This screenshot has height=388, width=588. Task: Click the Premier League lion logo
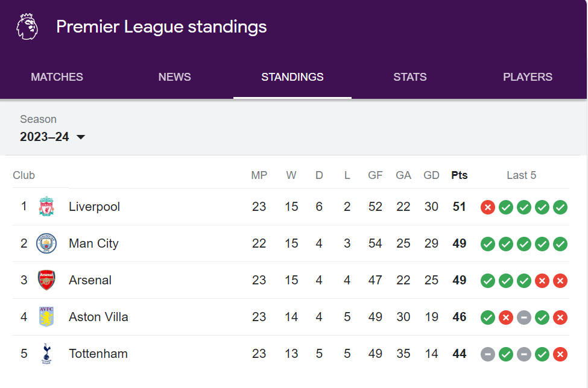click(27, 27)
